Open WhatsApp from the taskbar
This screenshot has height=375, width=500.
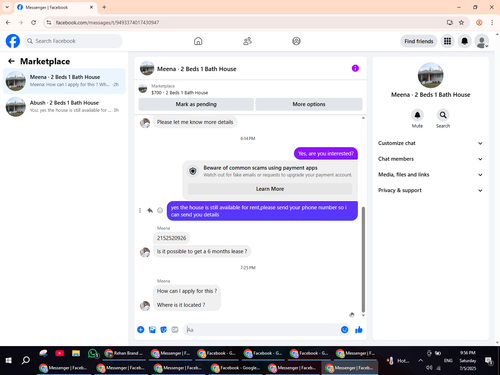coord(92,353)
